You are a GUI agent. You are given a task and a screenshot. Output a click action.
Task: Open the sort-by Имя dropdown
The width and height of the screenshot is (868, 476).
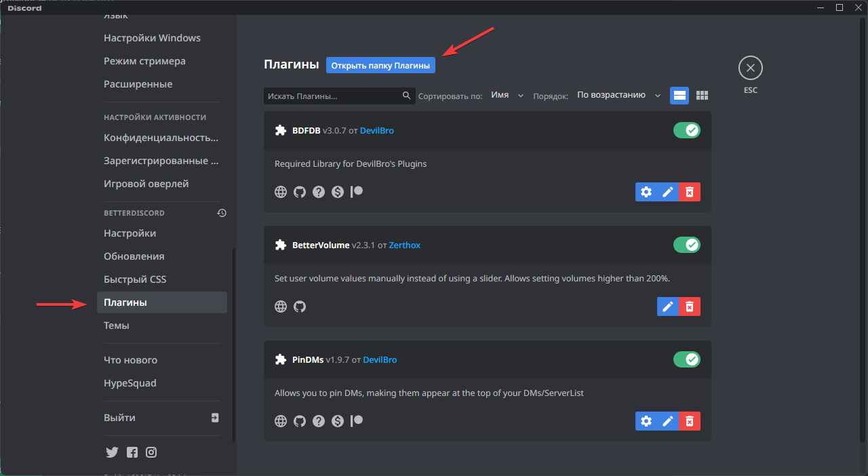point(507,96)
